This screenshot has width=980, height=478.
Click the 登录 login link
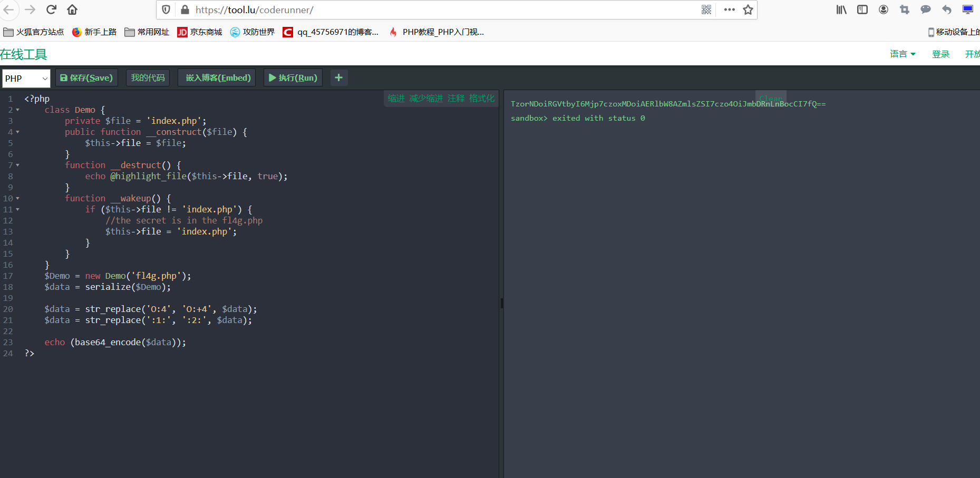click(940, 54)
